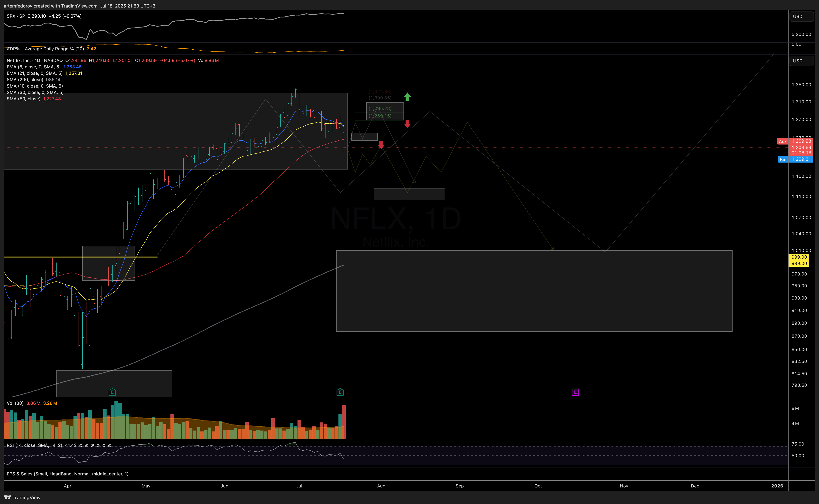Click the purple upcoming earnings E marker
This screenshot has height=504, width=819.
575,392
